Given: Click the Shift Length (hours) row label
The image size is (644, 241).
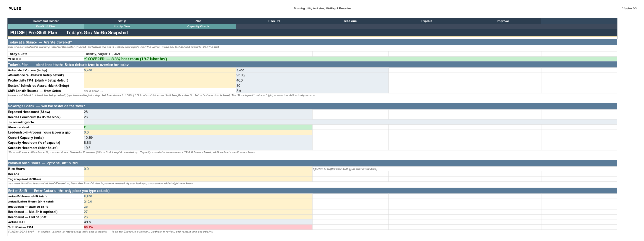Looking at the screenshot, I should pos(45,91).
